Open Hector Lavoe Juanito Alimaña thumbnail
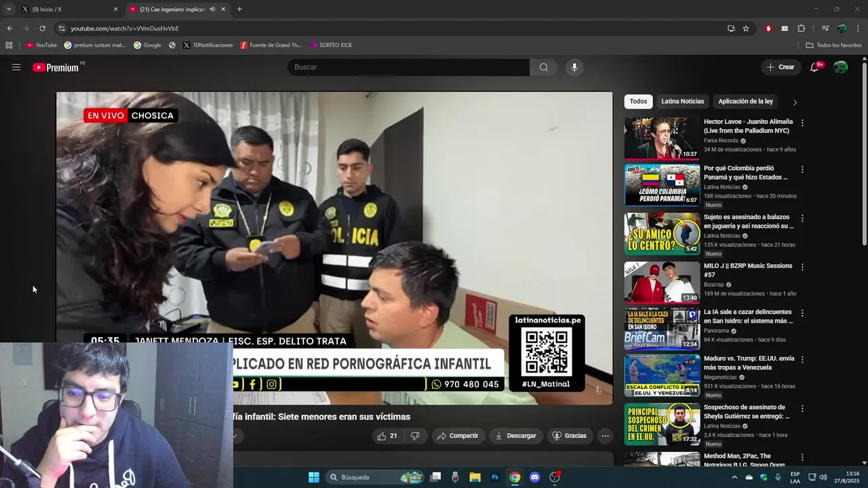The width and height of the screenshot is (868, 488). click(662, 138)
